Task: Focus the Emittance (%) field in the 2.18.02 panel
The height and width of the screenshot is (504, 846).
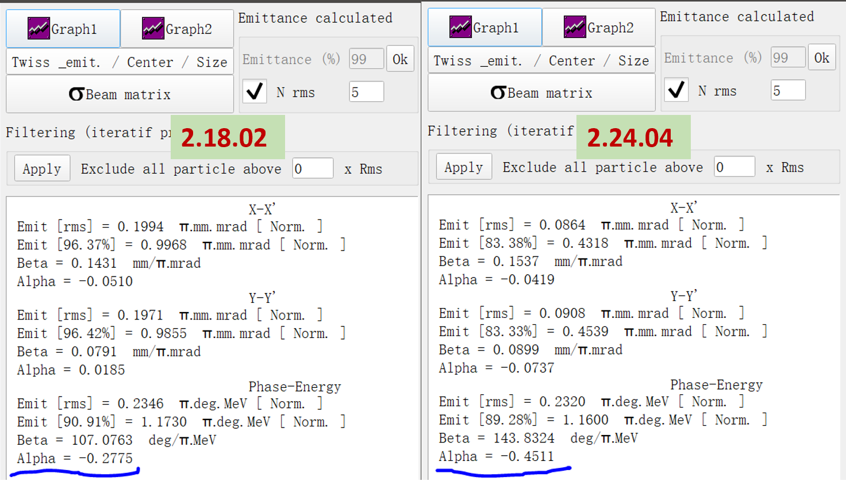Action: click(x=366, y=59)
